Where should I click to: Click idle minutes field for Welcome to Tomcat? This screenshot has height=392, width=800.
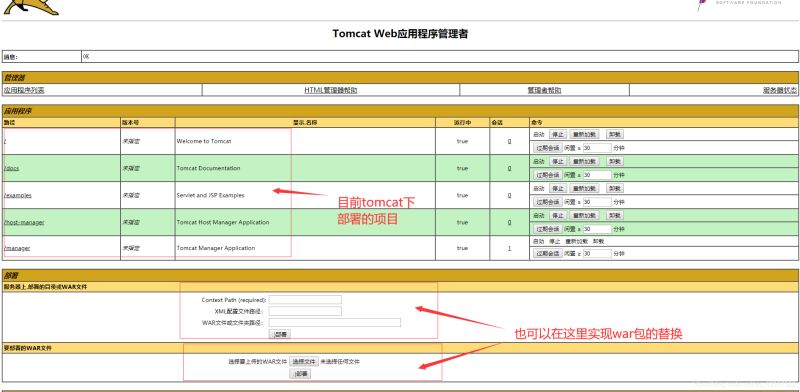597,148
